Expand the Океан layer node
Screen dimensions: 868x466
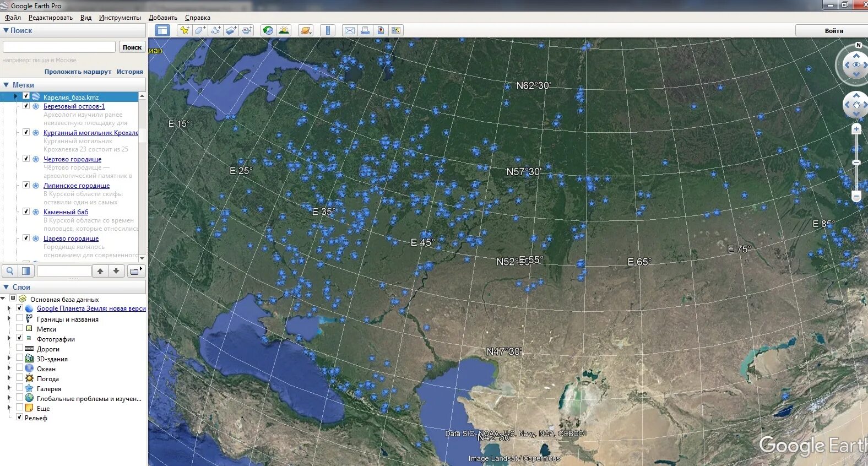point(9,368)
